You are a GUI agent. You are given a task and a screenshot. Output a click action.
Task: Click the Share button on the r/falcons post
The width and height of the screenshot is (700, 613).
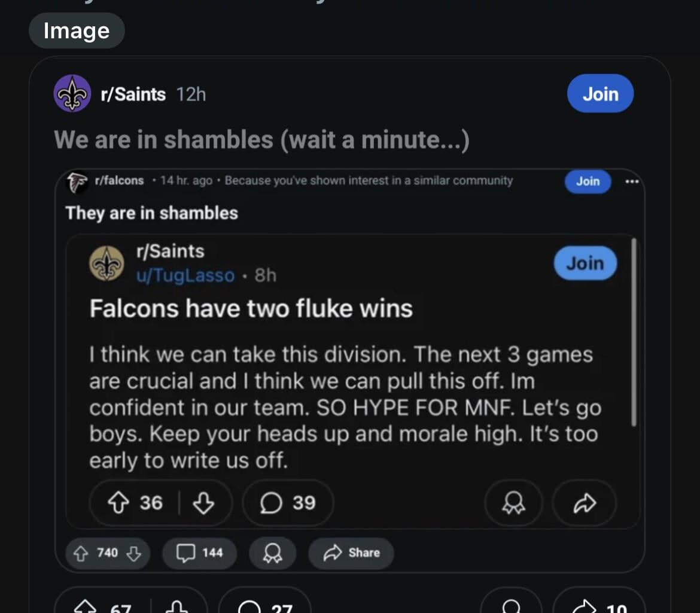pyautogui.click(x=351, y=553)
